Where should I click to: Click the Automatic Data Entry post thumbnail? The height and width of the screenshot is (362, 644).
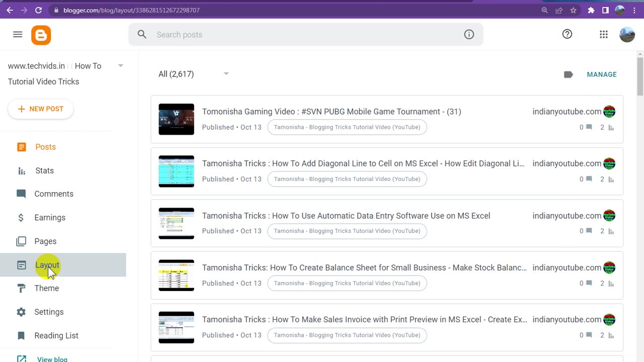point(176,223)
